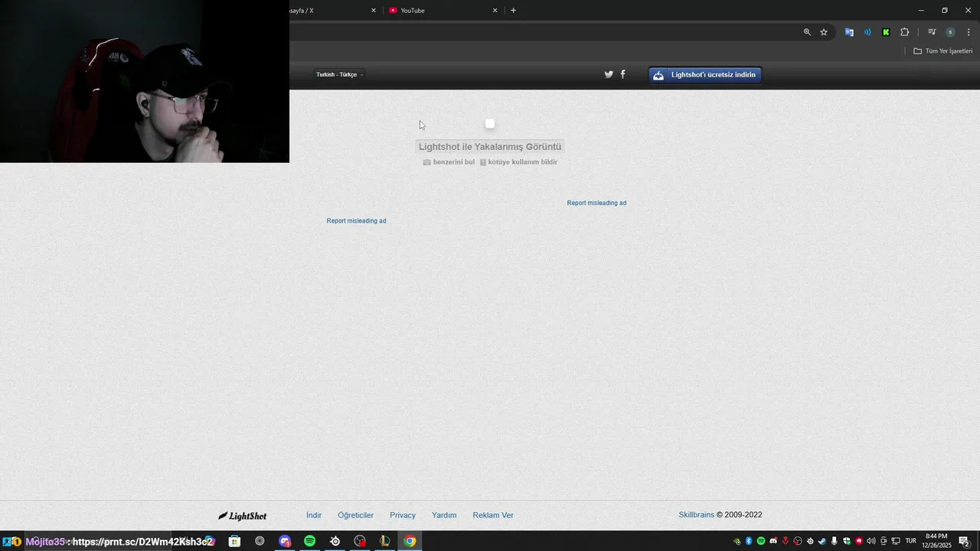Open the Chrome extensions puzzle menu
Viewport: 980px width, 551px height.
[904, 32]
